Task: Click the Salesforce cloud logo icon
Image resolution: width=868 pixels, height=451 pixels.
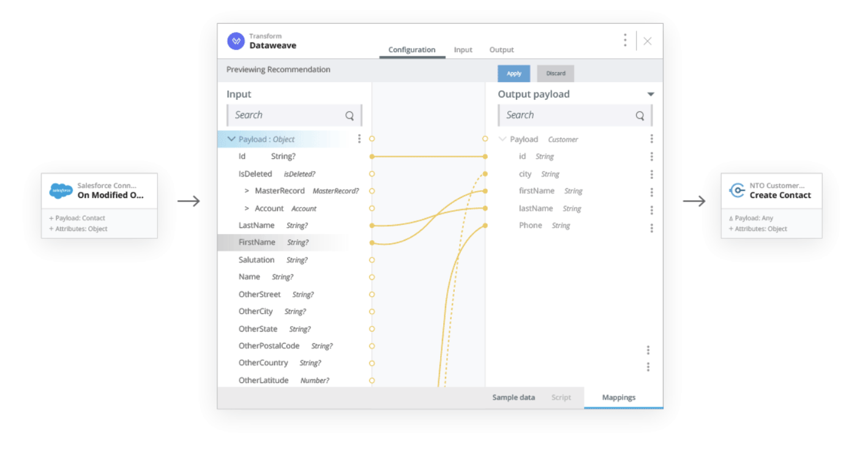Action: point(61,191)
